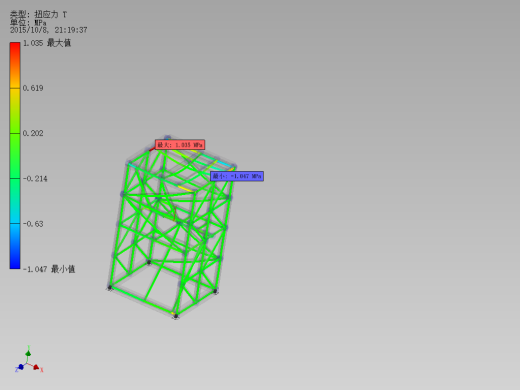Image resolution: width=520 pixels, height=390 pixels.
Task: Click the legend value 0.619
Action: coord(33,88)
